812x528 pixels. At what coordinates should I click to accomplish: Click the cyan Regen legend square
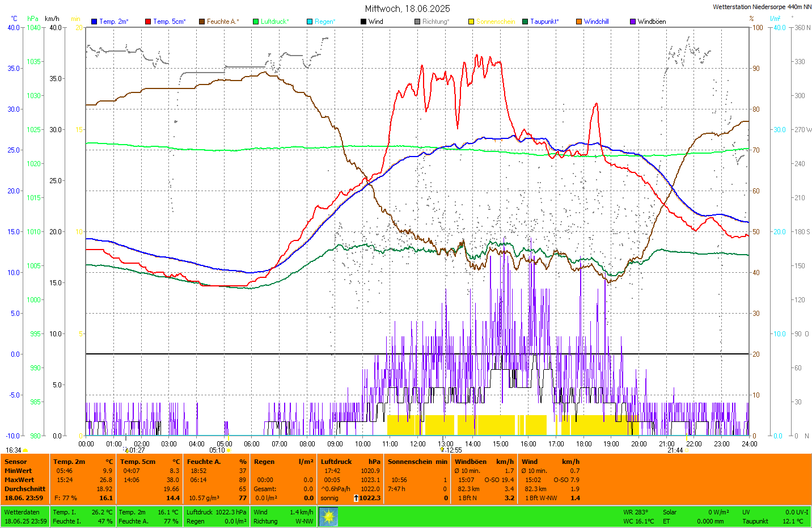310,22
